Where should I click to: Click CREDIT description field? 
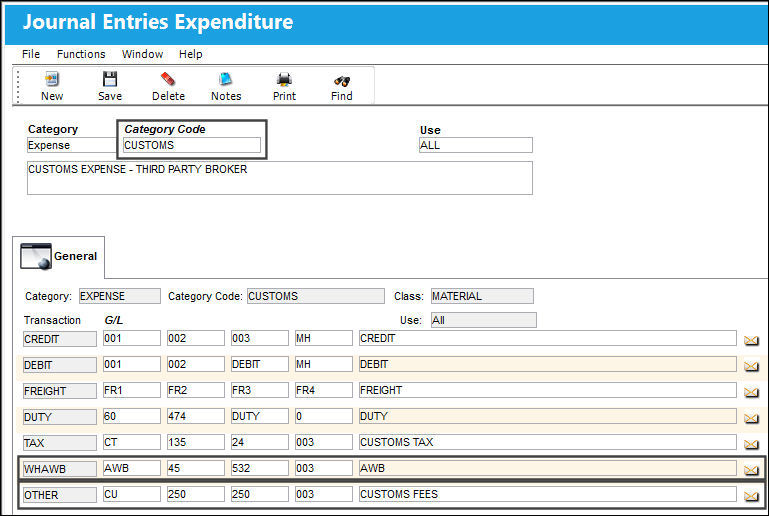pyautogui.click(x=548, y=338)
